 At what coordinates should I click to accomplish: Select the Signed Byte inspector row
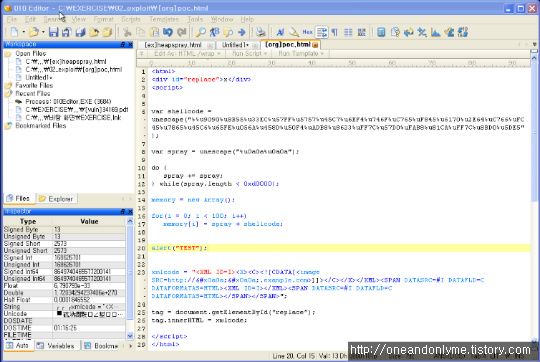tap(64, 229)
